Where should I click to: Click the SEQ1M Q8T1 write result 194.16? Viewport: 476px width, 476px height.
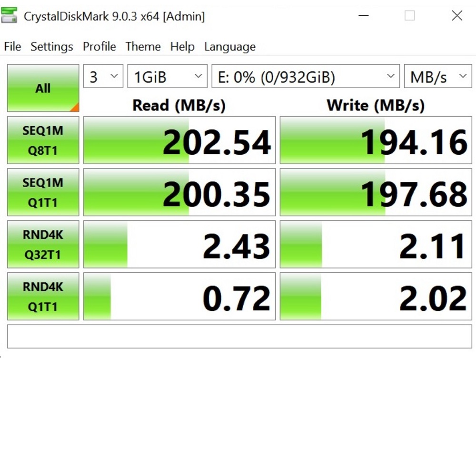click(x=376, y=140)
